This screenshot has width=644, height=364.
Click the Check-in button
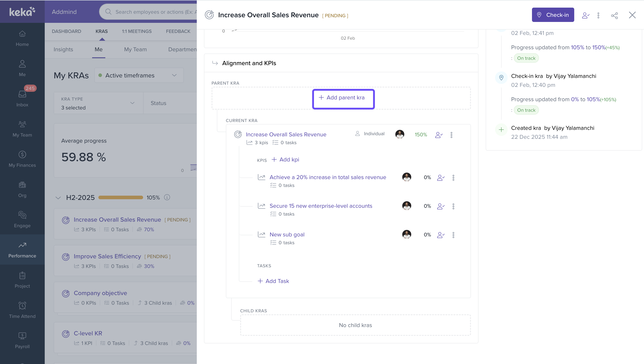(553, 15)
